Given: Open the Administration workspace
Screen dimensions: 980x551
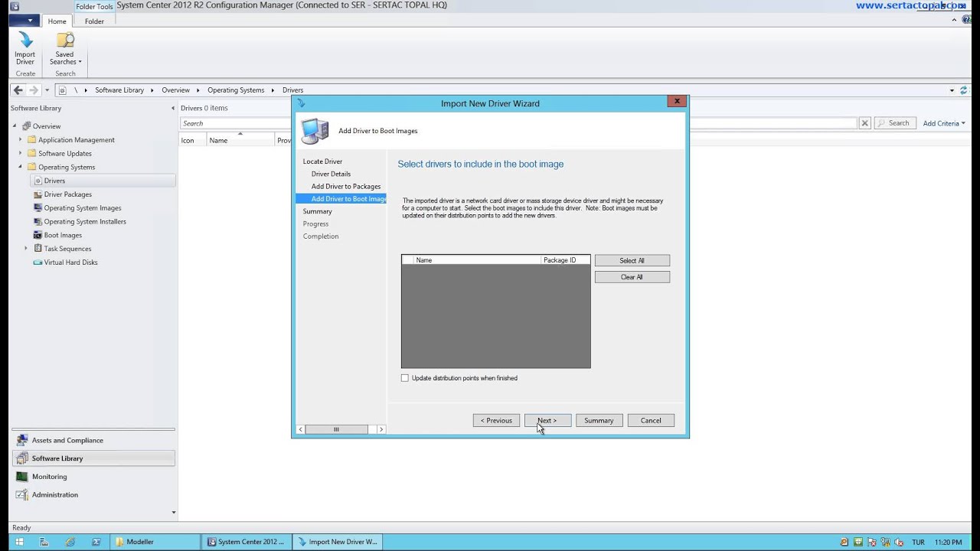Looking at the screenshot, I should pos(93,495).
